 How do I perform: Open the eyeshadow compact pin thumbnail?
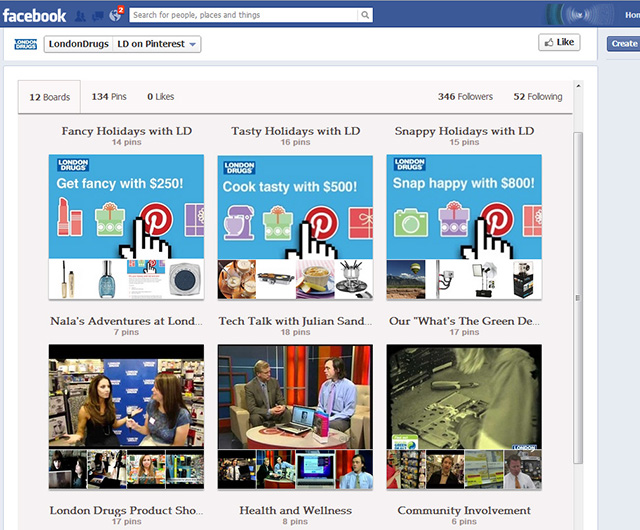tap(185, 279)
